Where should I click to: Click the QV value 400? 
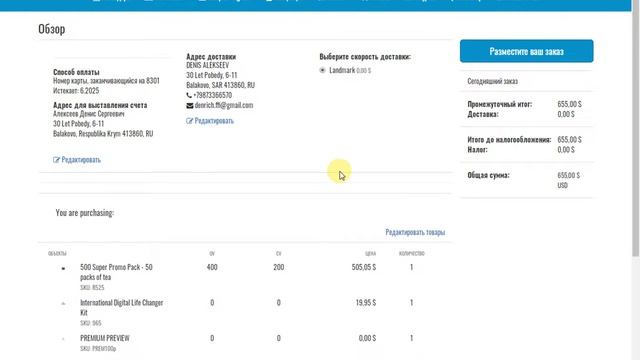[212, 267]
